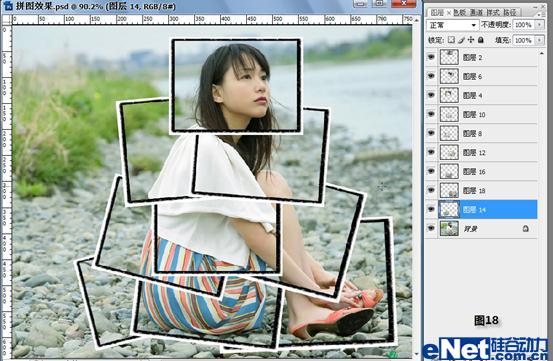Image resolution: width=553 pixels, height=361 pixels.
Task: Click the canvas vertical scrollbar up arrow
Action: click(x=417, y=20)
